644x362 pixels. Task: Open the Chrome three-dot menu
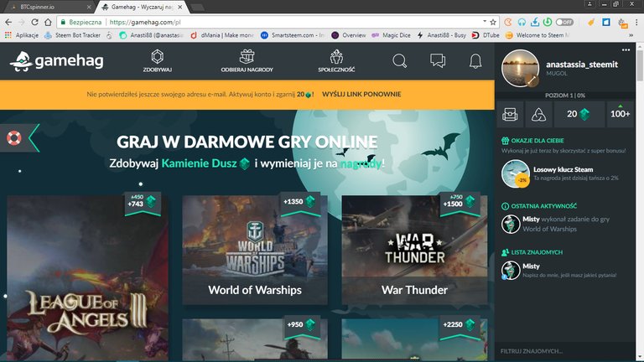pos(636,22)
